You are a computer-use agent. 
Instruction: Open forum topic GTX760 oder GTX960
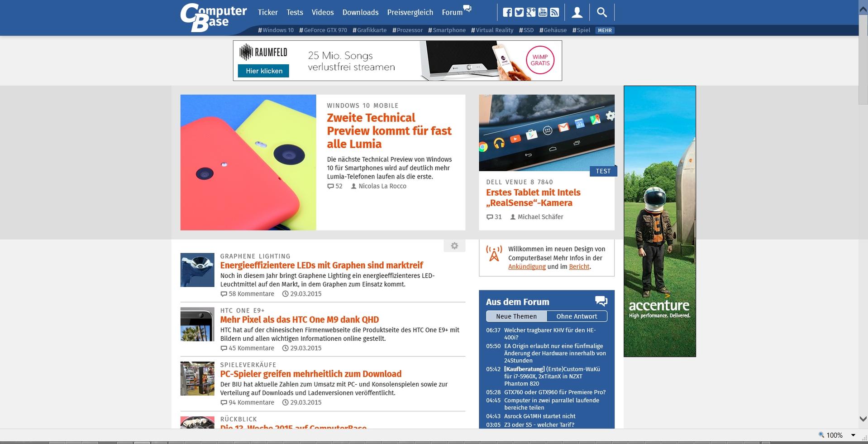coord(555,392)
